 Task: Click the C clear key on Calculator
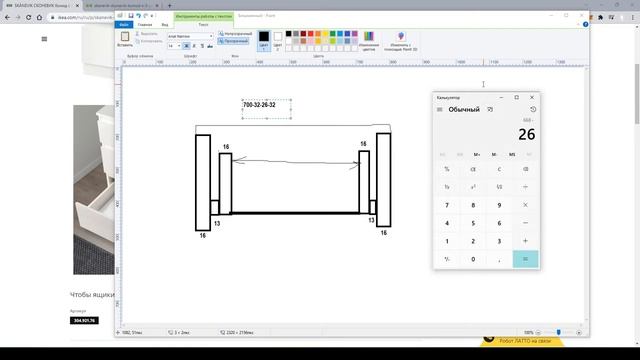pos(499,169)
